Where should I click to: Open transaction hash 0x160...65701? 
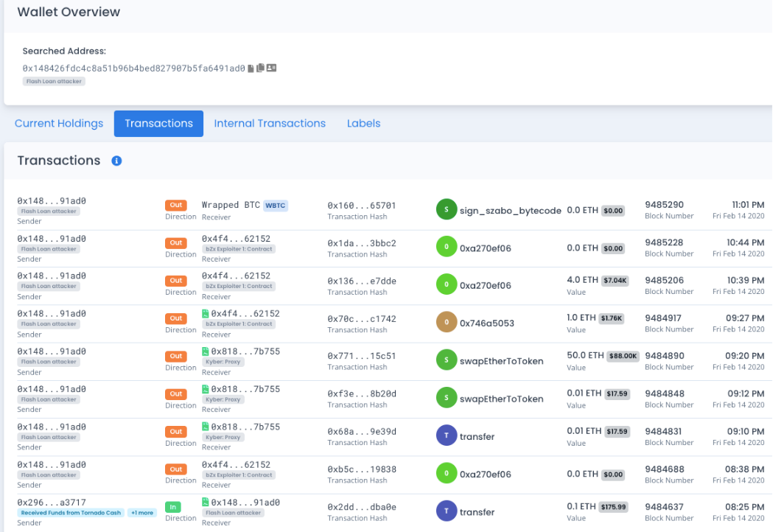click(x=362, y=206)
